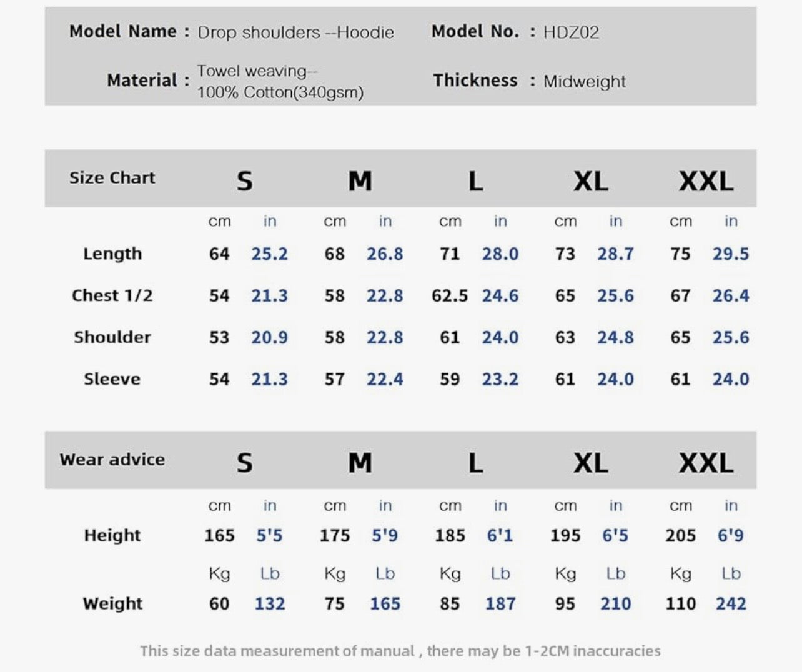Select the XXL column in Size Chart
Image resolution: width=802 pixels, height=672 pixels.
(x=706, y=181)
